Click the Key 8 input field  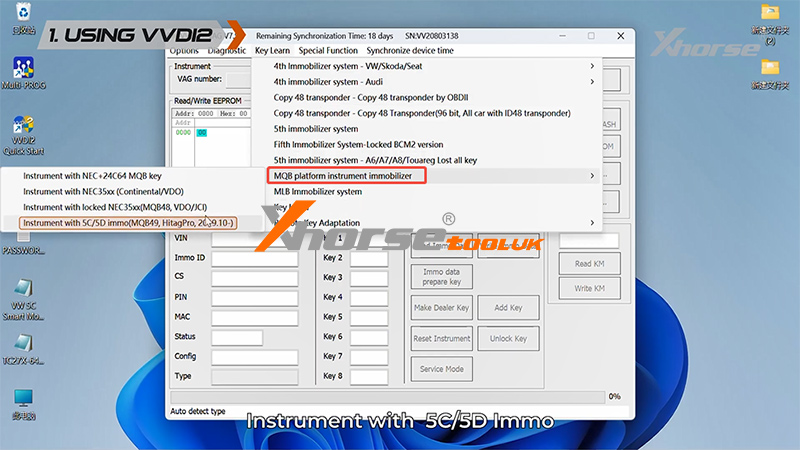tap(369, 377)
